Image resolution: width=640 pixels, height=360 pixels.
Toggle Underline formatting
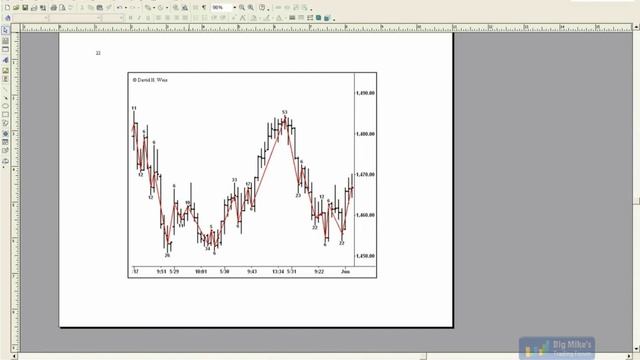pos(148,18)
